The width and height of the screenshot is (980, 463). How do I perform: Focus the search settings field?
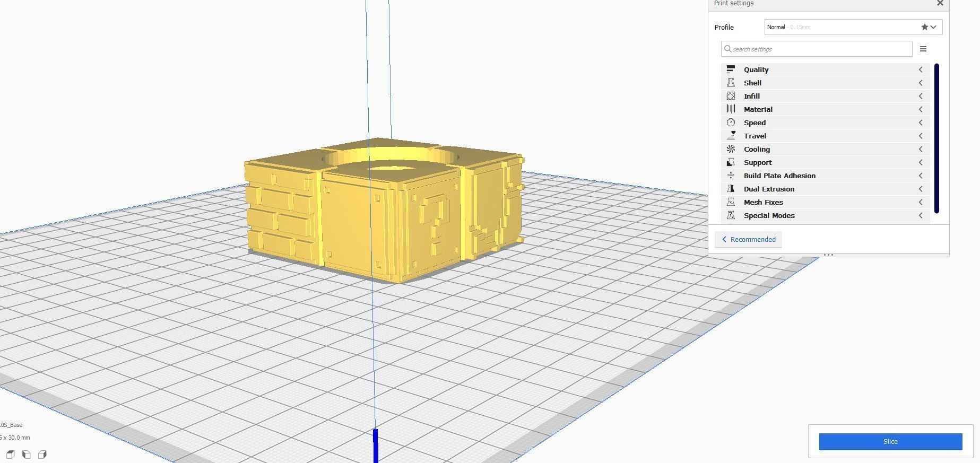[x=817, y=49]
